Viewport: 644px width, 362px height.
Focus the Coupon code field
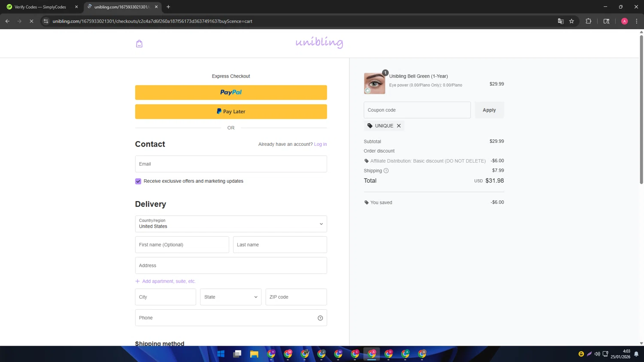click(417, 110)
